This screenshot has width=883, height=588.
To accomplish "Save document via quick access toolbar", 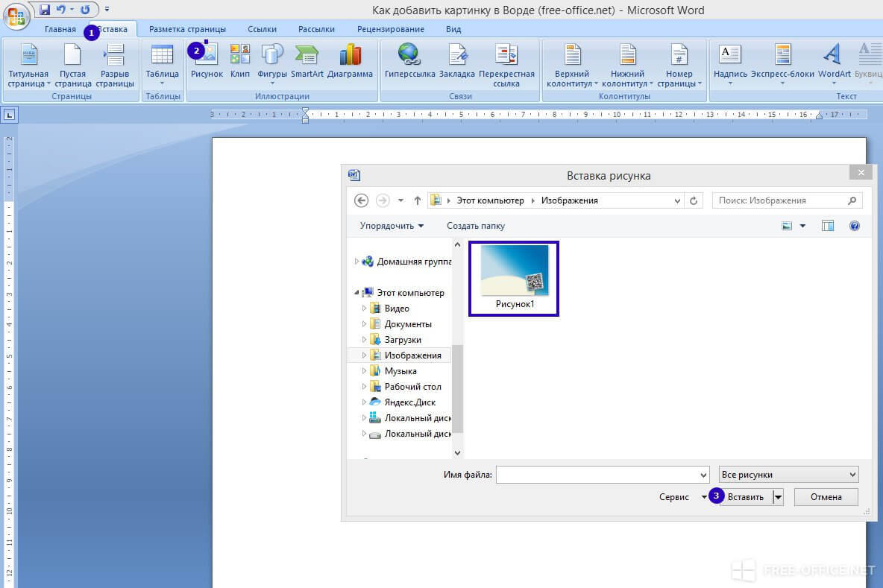I will tap(45, 10).
